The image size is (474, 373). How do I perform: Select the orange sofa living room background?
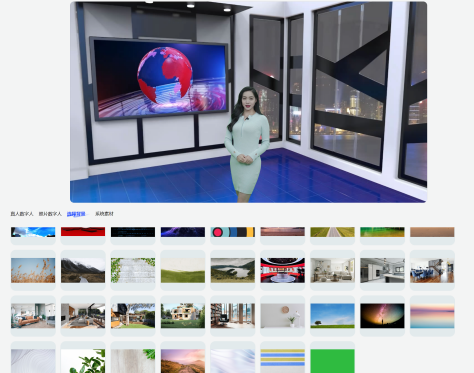(x=33, y=316)
